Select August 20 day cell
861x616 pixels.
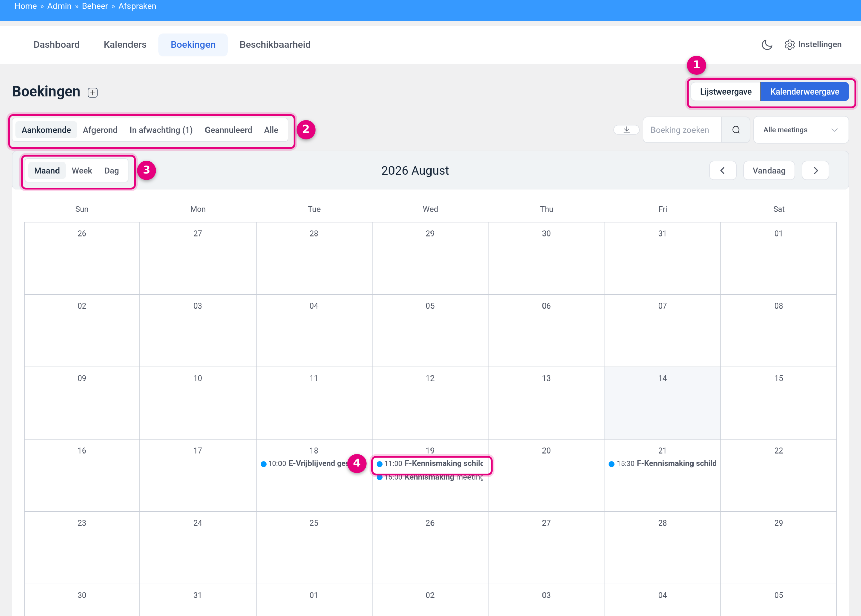tap(546, 475)
